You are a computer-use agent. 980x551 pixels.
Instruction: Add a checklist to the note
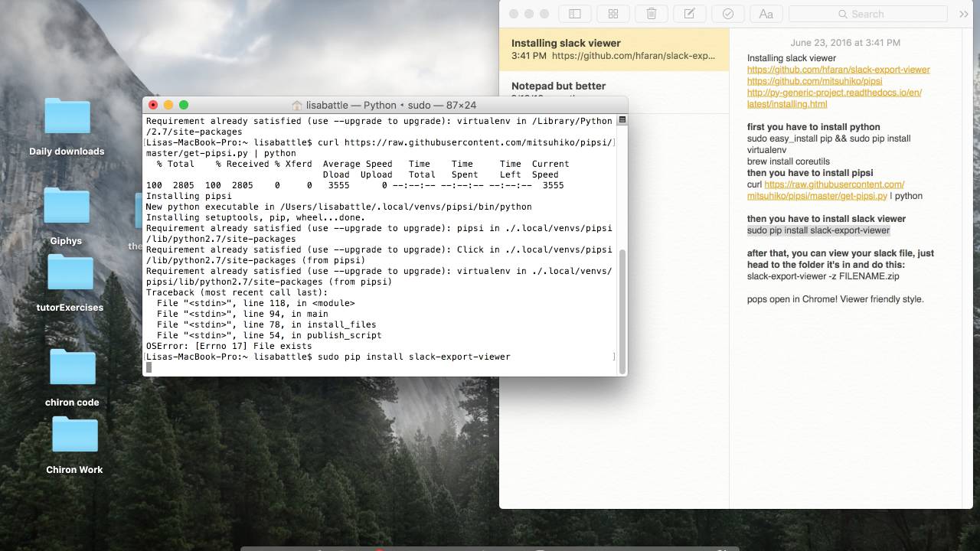tap(727, 14)
